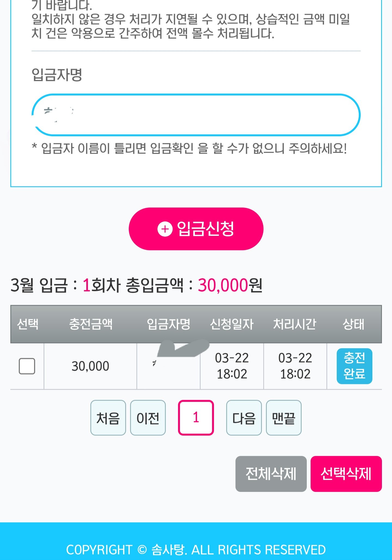Viewport: 392px width, 560px height.
Task: Click the 충전완료 status badge
Action: pos(354,366)
